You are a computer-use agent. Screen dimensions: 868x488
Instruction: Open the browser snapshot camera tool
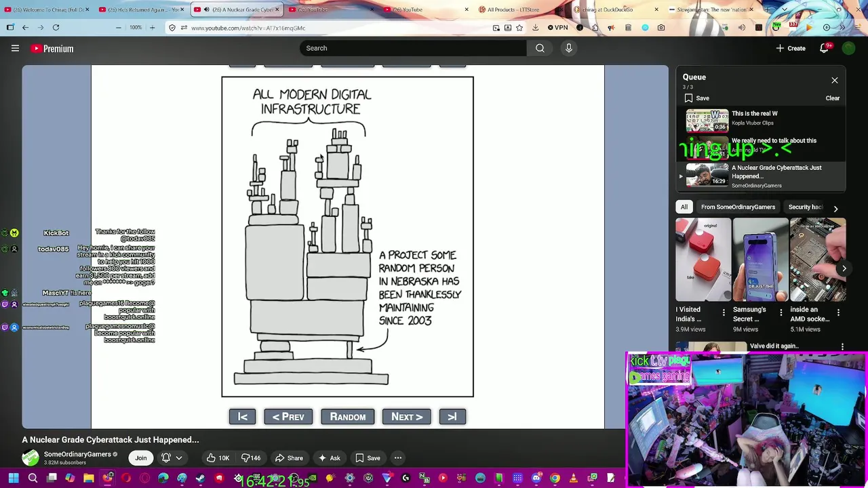[x=661, y=28]
